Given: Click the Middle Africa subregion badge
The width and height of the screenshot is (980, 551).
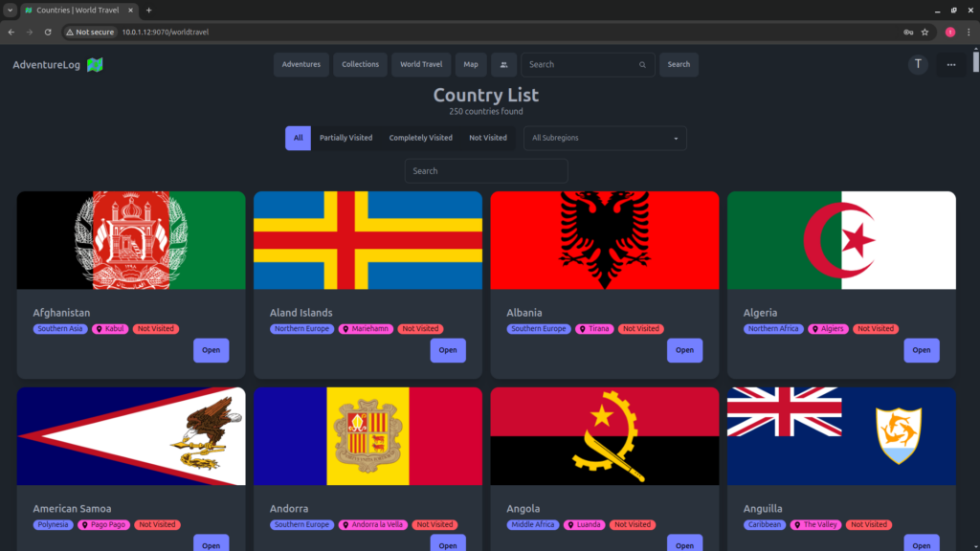Looking at the screenshot, I should pyautogui.click(x=532, y=525).
